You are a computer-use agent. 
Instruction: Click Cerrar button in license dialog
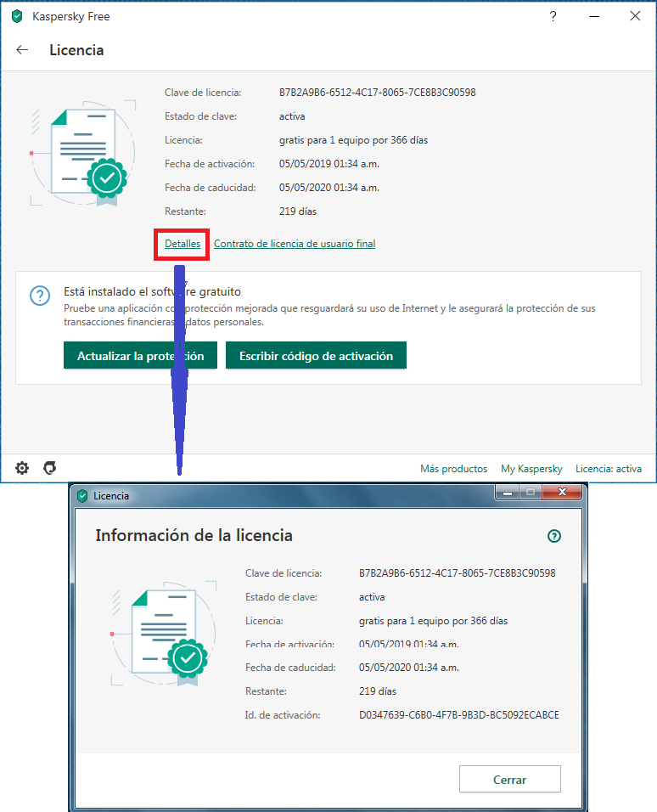(x=510, y=780)
